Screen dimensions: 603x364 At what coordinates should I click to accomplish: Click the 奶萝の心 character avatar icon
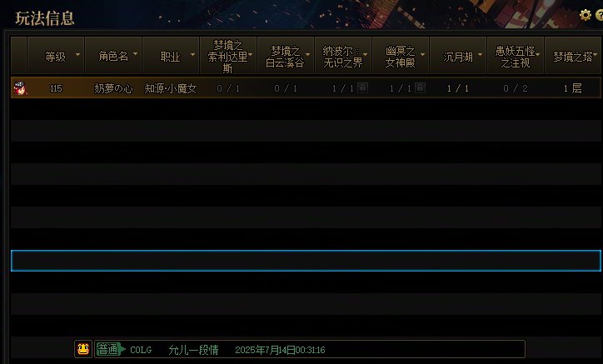point(20,88)
